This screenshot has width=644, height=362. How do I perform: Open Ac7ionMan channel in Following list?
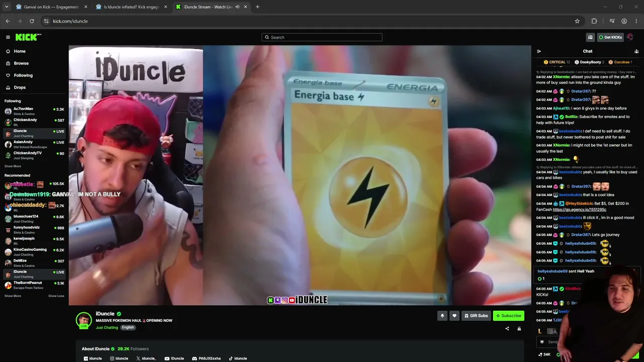click(x=34, y=111)
